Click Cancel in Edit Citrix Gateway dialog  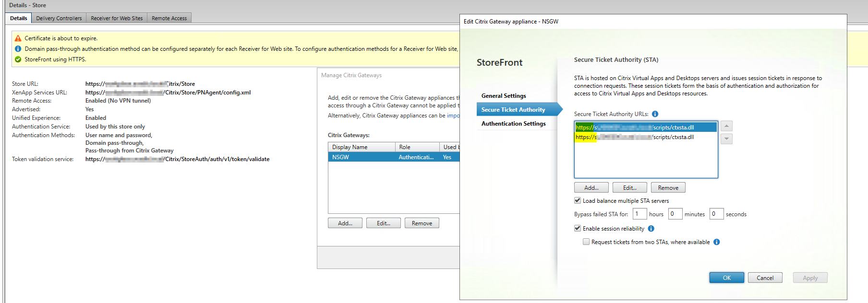pyautogui.click(x=765, y=278)
